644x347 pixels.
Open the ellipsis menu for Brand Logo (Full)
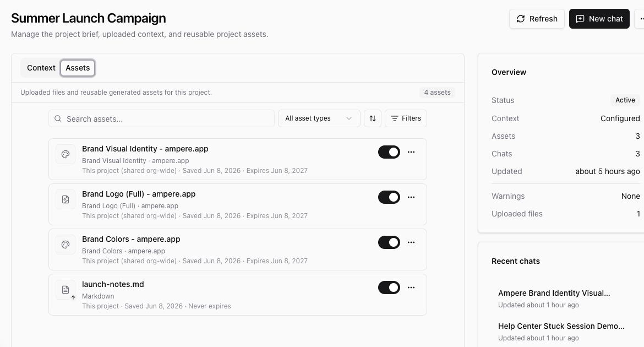411,197
